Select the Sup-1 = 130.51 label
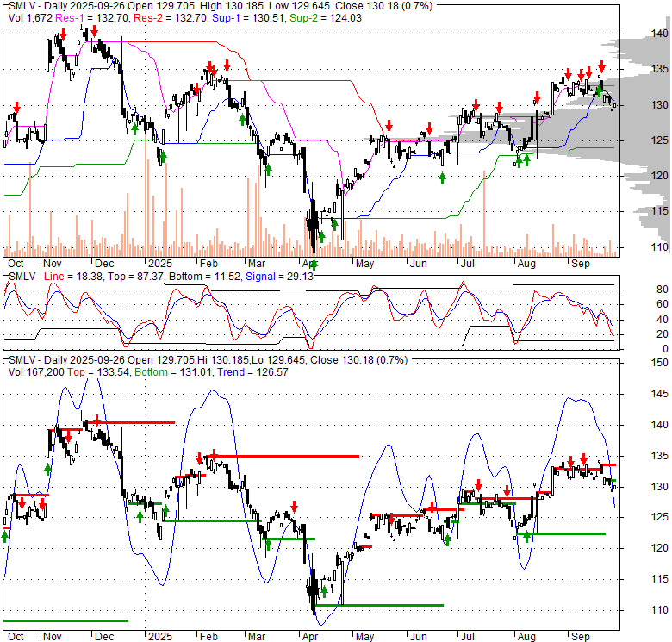The height and width of the screenshot is (642, 672). (249, 18)
